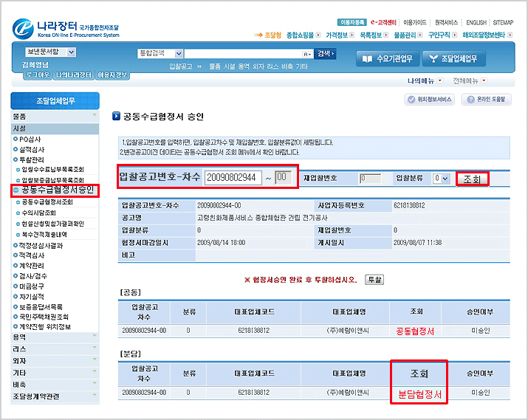
Task: Open 위치정보서비스 button with check icon
Action: point(429,100)
